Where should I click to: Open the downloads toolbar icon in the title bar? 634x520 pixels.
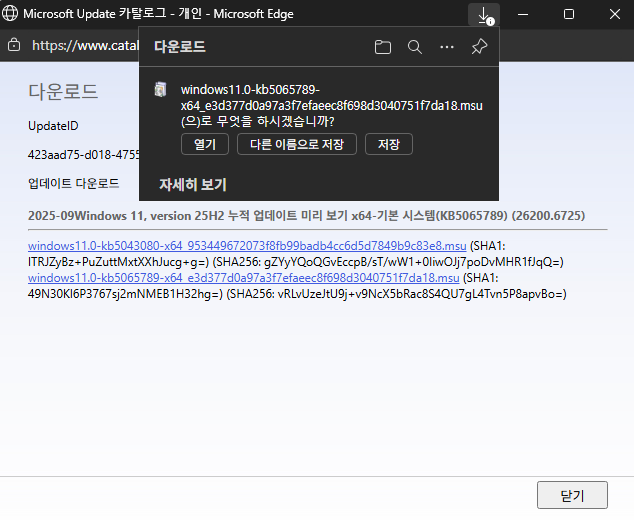(484, 15)
